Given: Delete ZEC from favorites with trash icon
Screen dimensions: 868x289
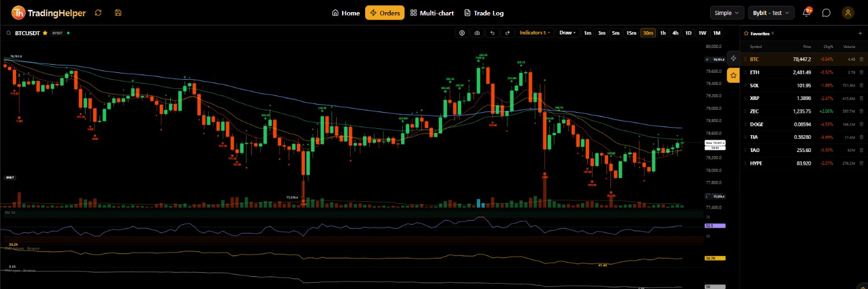Looking at the screenshot, I should (x=861, y=111).
